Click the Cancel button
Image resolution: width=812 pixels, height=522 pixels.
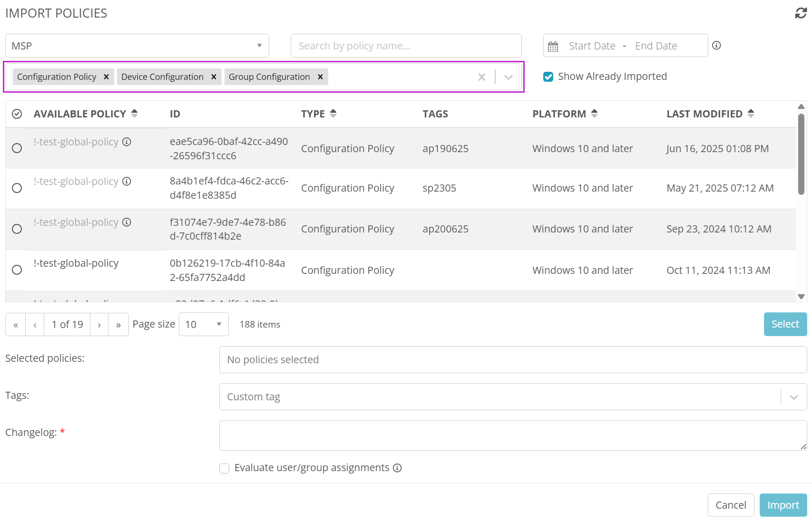point(731,505)
